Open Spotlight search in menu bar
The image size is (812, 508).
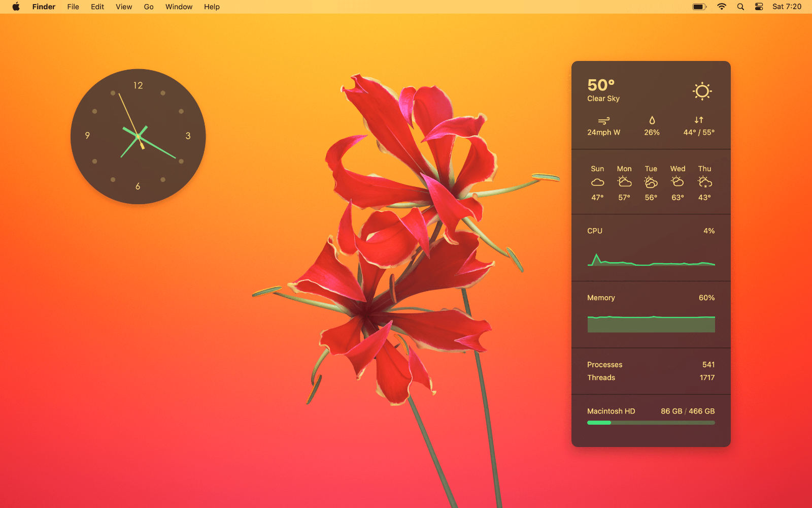(x=740, y=7)
